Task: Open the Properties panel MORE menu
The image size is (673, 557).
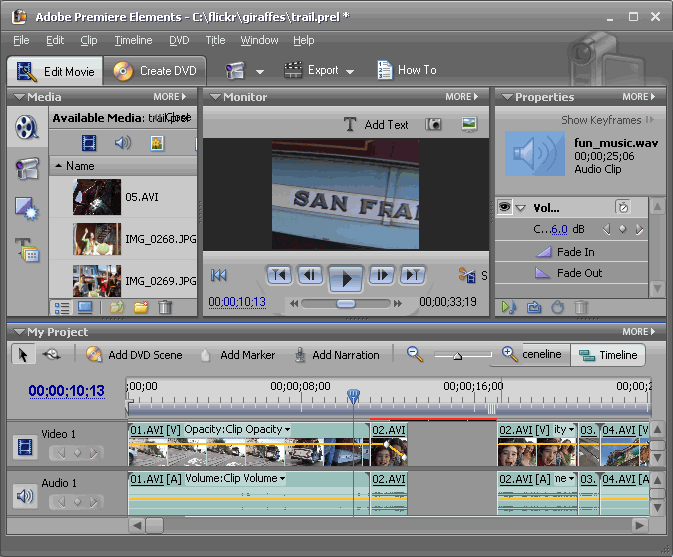Action: coord(639,97)
